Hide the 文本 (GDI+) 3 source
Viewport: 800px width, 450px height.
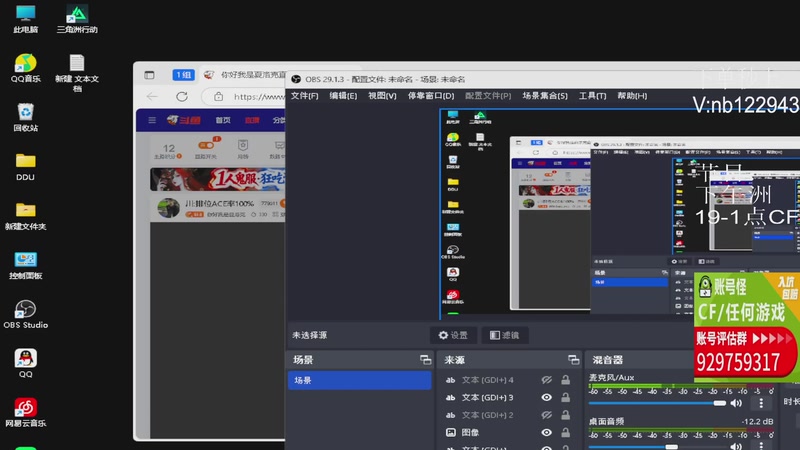(x=546, y=397)
